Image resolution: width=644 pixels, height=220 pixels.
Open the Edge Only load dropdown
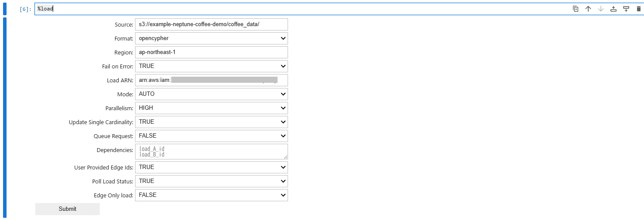pos(211,195)
